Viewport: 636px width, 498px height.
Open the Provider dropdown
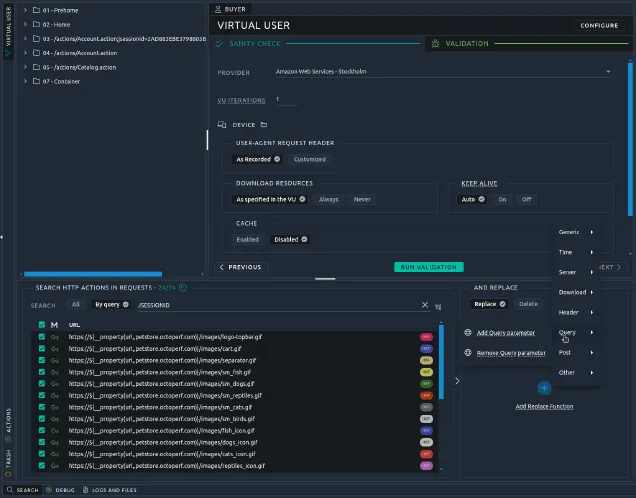(x=443, y=72)
